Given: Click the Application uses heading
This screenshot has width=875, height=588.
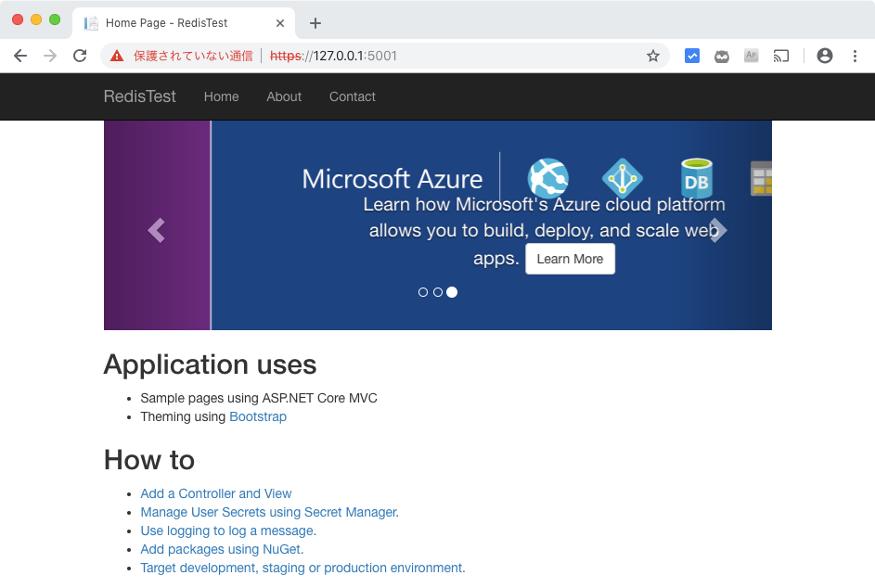Looking at the screenshot, I should tap(210, 364).
